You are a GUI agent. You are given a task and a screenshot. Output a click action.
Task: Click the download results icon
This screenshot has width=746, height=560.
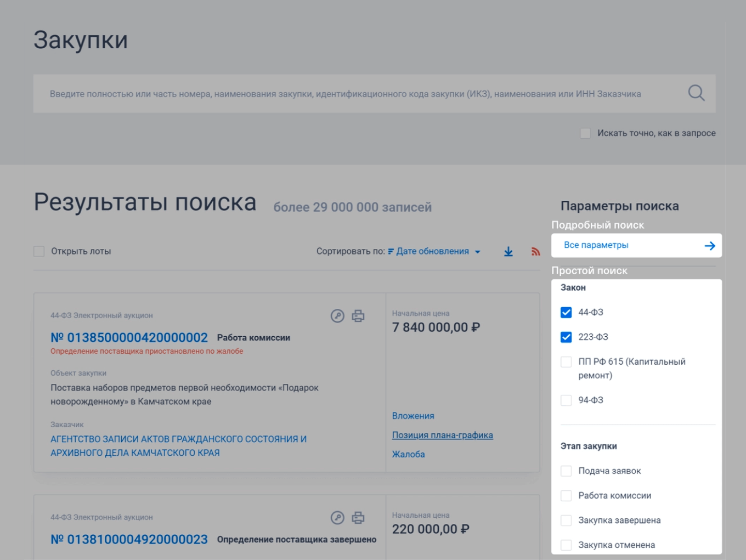(x=508, y=251)
